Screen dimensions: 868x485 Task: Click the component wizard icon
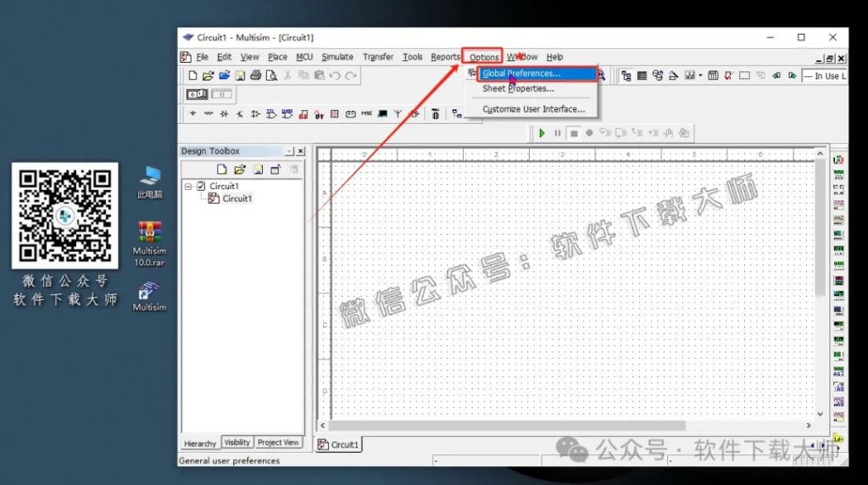click(x=673, y=75)
